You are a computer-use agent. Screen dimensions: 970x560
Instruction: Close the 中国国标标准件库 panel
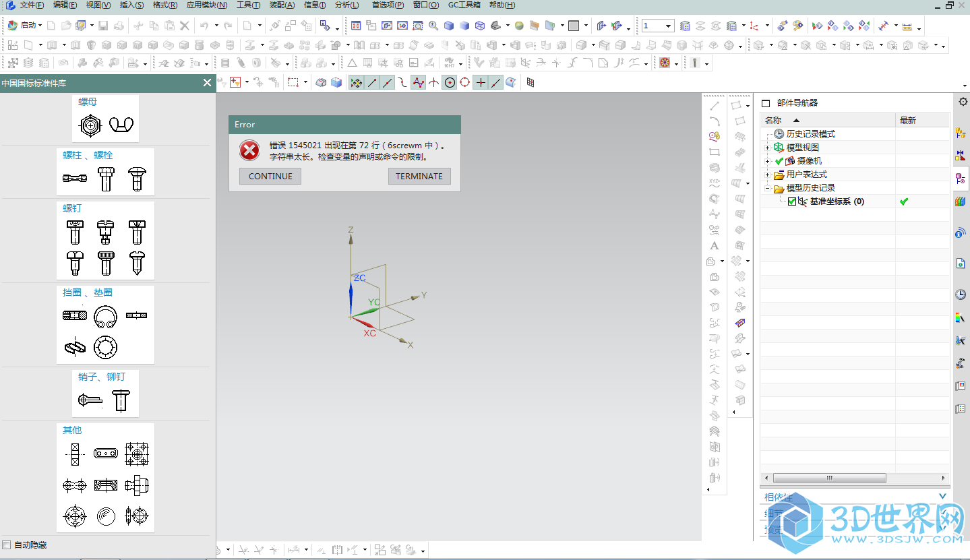(x=207, y=83)
